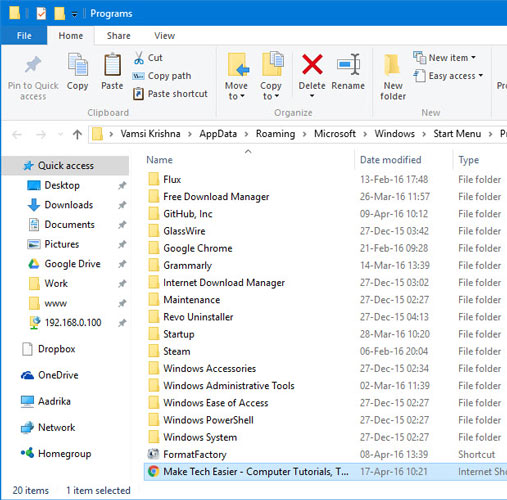Click the New item icon
Screen dimensions: 507x500
coord(419,58)
